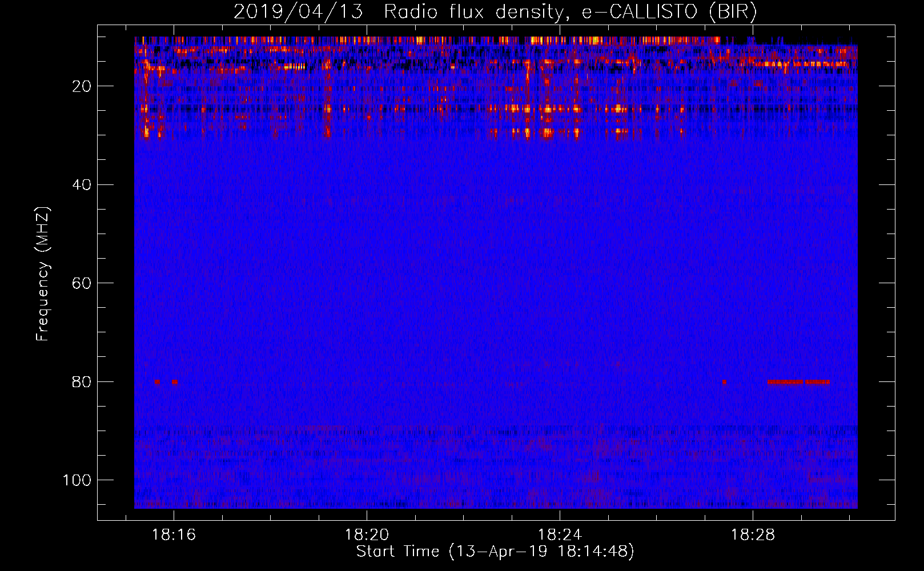
Task: Click the '18:28' time tick label
Action: click(x=753, y=535)
